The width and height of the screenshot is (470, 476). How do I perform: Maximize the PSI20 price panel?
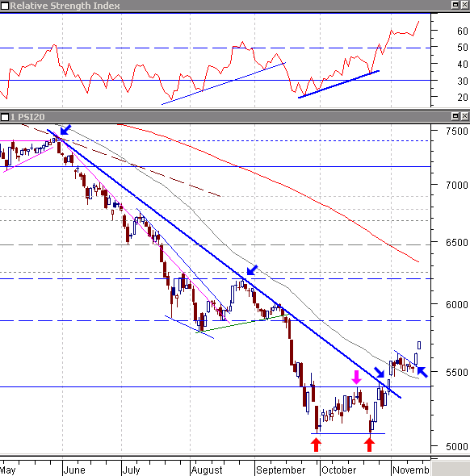(x=455, y=116)
